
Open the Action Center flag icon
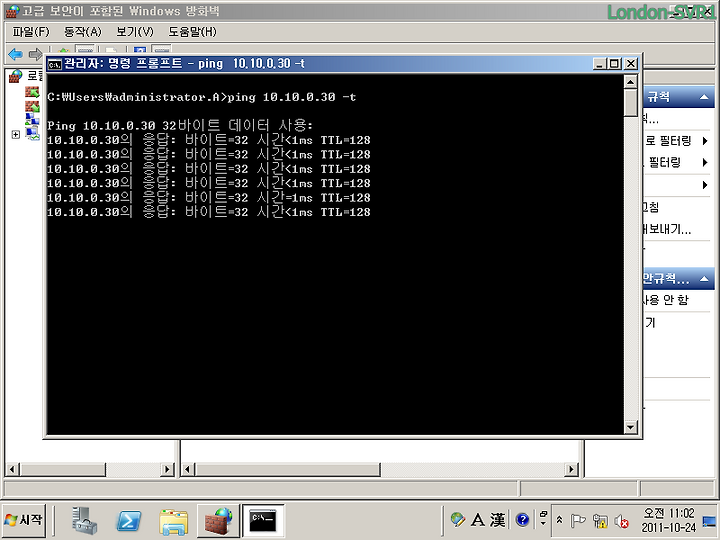click(x=577, y=521)
